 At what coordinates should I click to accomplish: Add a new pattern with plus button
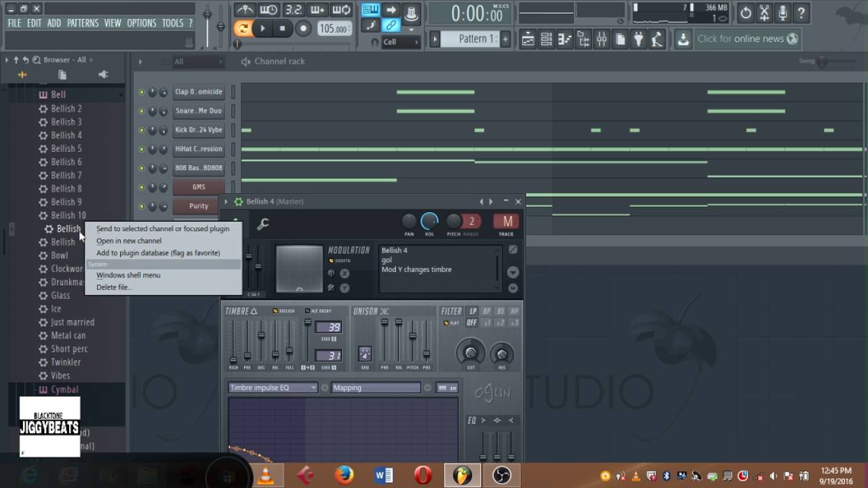tap(505, 39)
